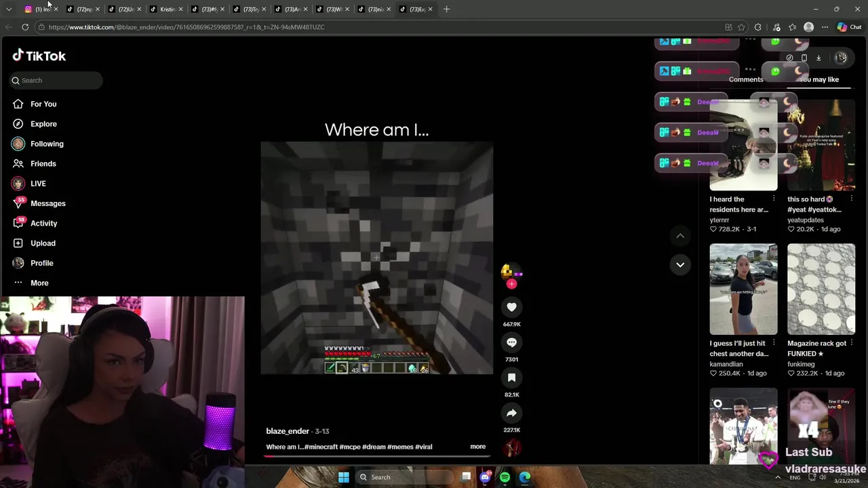Open kamandlian parking lot video thumbnail
868x488 pixels.
tap(743, 289)
